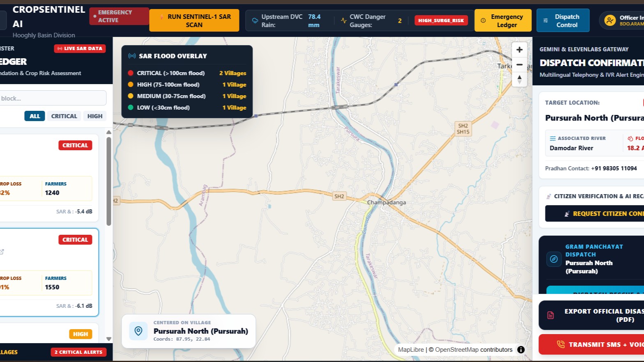Open Dispatch Control panel
644x362 pixels.
click(563, 21)
